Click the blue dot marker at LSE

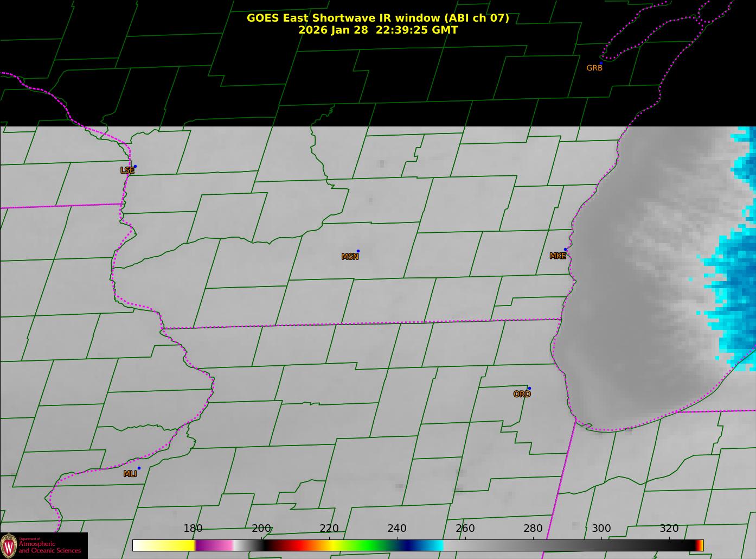[x=135, y=166]
